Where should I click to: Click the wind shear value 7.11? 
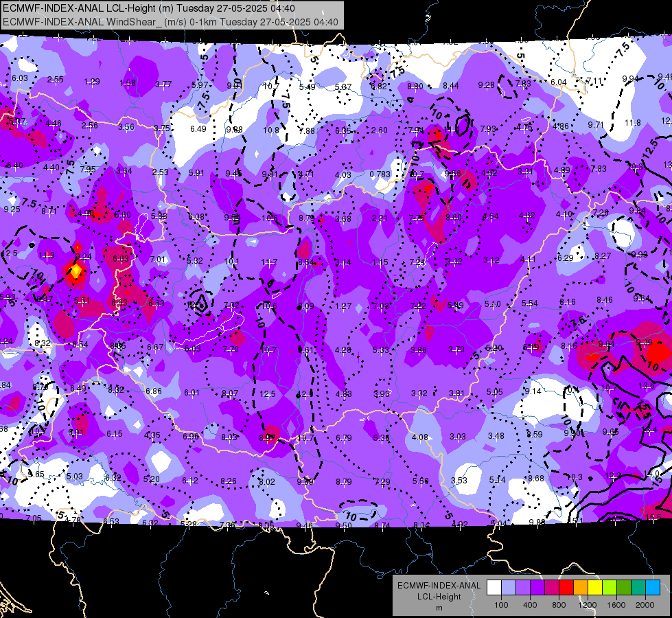point(594,80)
